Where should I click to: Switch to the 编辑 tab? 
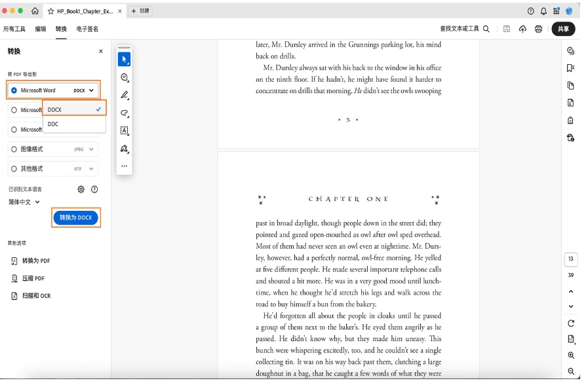pyautogui.click(x=41, y=29)
